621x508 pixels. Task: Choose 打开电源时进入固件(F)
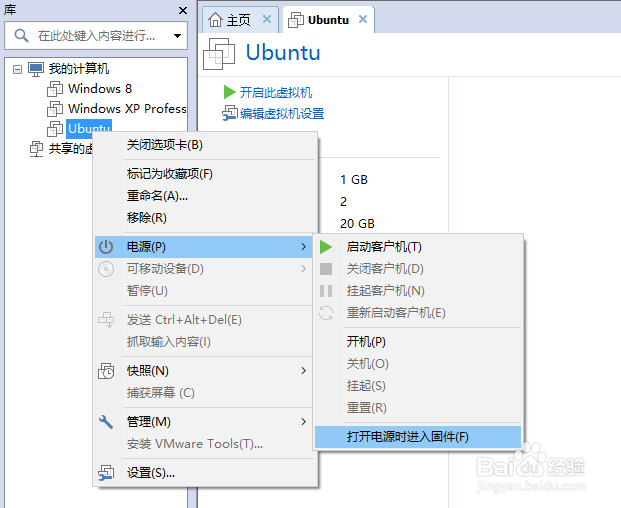click(418, 437)
